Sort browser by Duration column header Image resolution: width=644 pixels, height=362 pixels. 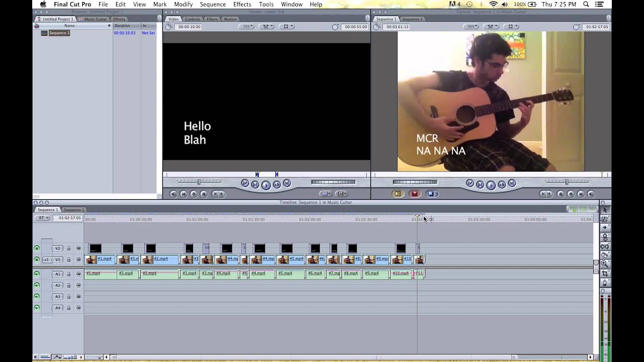click(x=126, y=26)
